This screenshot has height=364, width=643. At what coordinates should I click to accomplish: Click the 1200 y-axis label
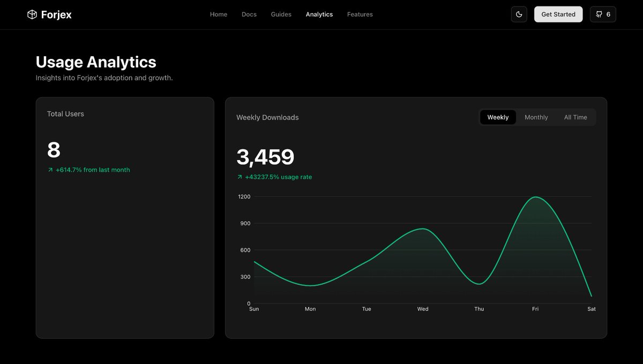[x=244, y=196]
